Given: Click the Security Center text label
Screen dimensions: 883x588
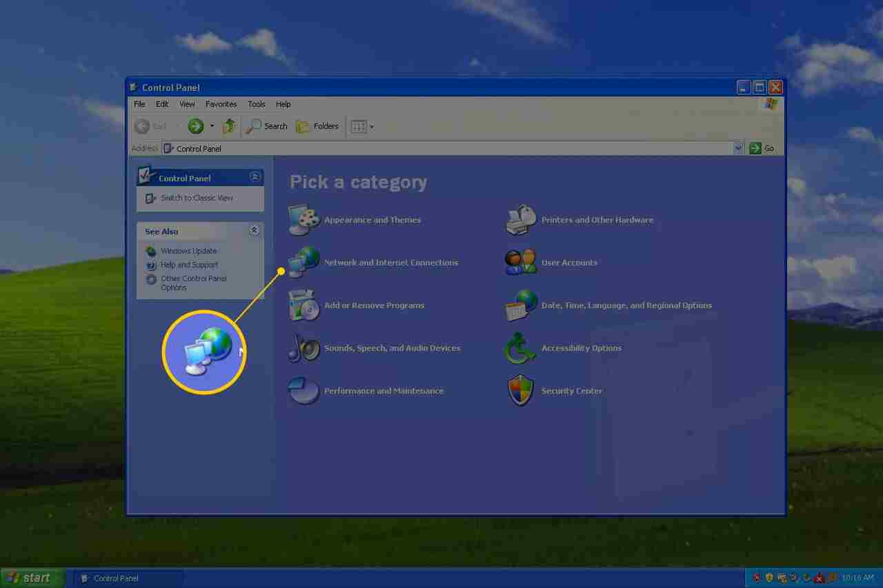Looking at the screenshot, I should [572, 391].
